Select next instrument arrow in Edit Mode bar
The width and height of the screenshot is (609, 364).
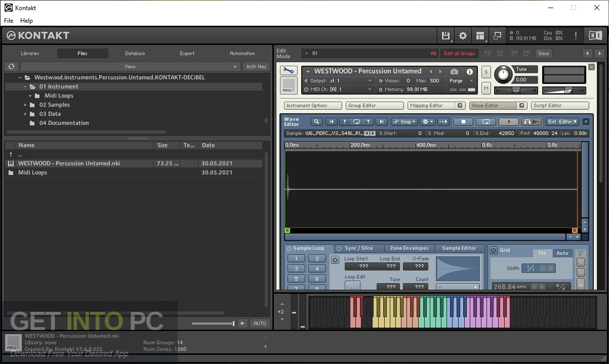[x=599, y=53]
